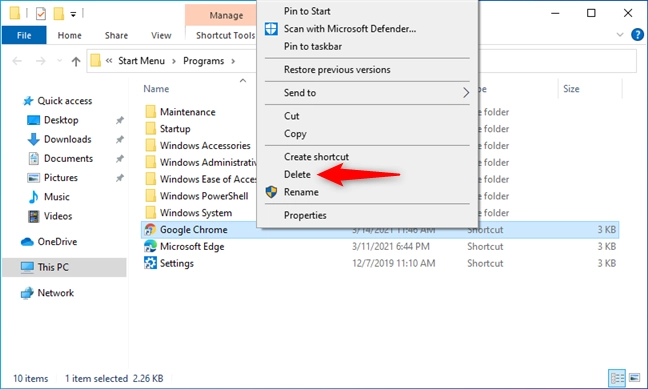Image resolution: width=648 pixels, height=389 pixels.
Task: Click the Microsoft Defender shield icon
Action: pyautogui.click(x=271, y=29)
